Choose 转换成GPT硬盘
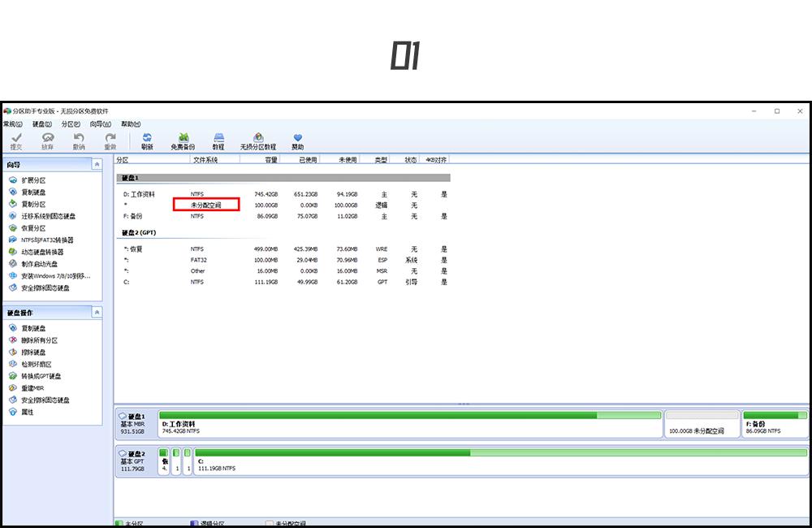 click(35, 376)
